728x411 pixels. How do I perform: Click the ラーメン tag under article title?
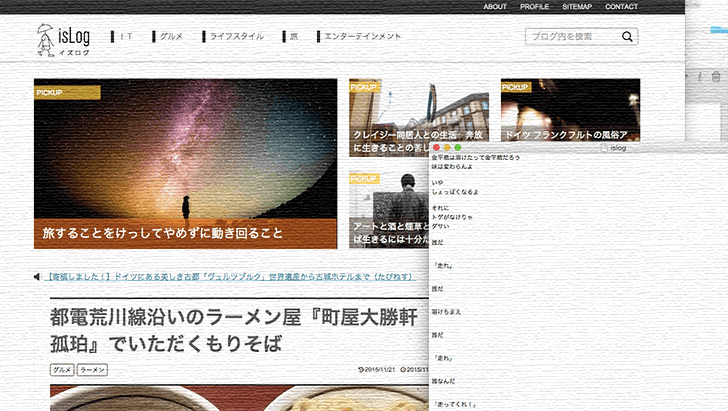tap(92, 370)
